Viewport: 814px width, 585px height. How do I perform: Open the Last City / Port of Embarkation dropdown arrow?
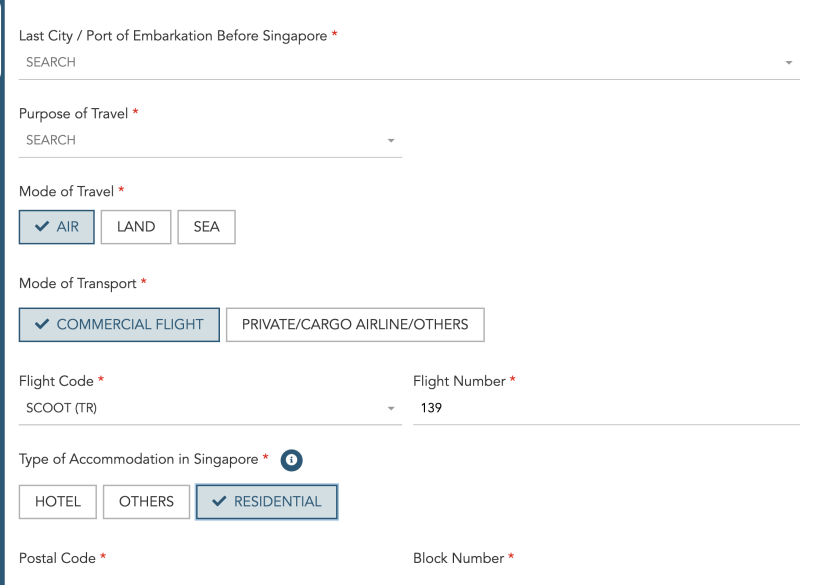click(789, 63)
